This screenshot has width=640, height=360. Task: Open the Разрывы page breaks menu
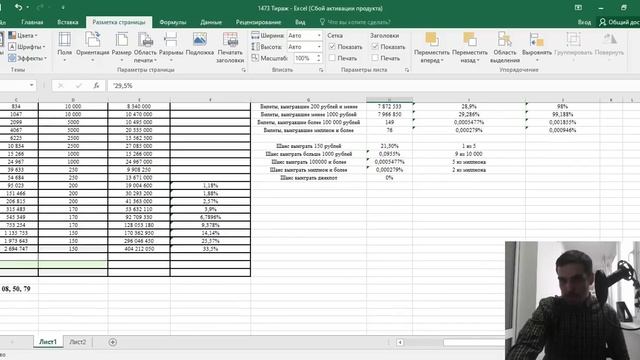[x=171, y=47]
